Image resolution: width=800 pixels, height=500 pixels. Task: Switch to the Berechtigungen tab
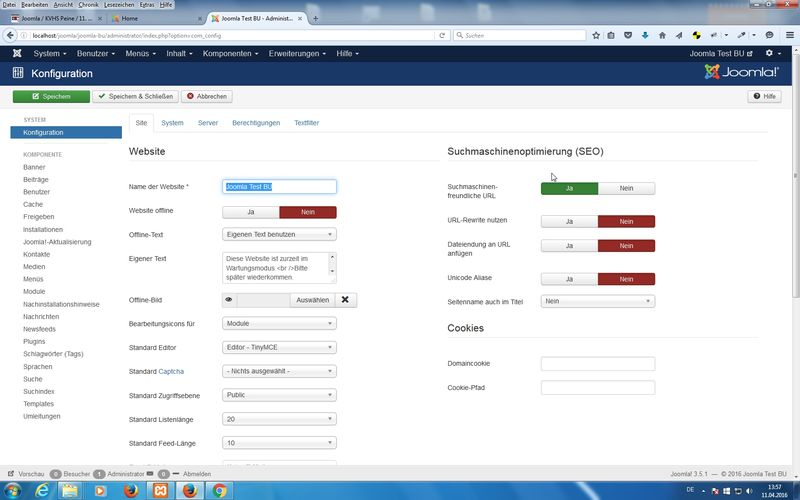(256, 123)
